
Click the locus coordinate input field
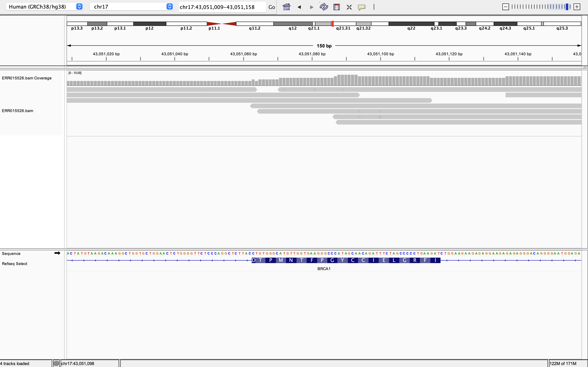click(222, 7)
